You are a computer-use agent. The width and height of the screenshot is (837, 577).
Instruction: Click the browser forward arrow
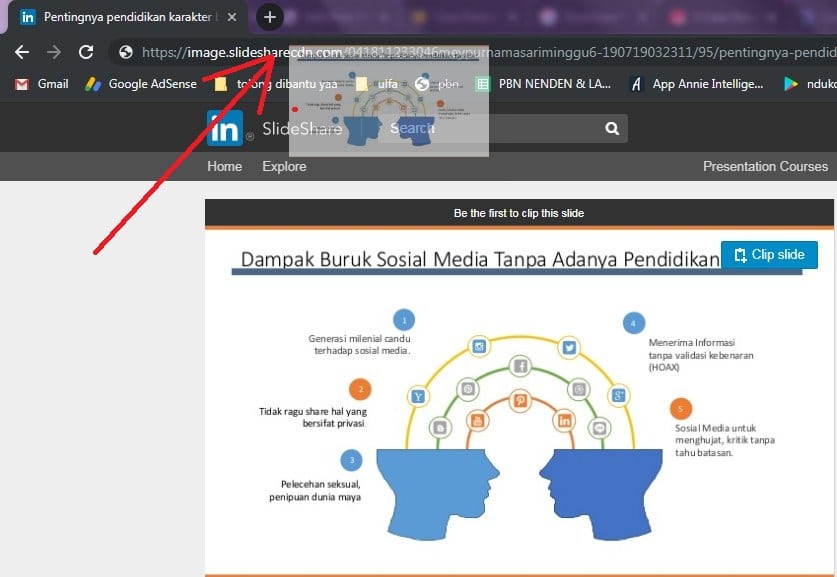tap(54, 52)
